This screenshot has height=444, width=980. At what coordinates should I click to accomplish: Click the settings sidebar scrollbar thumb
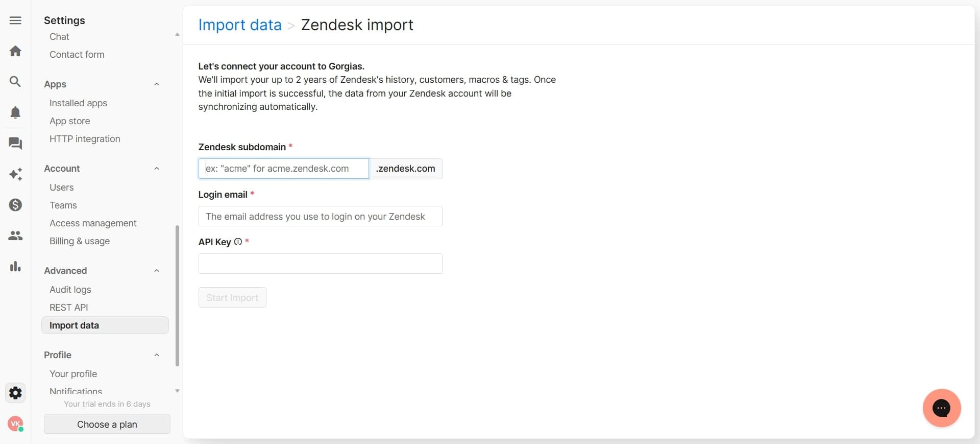177,296
